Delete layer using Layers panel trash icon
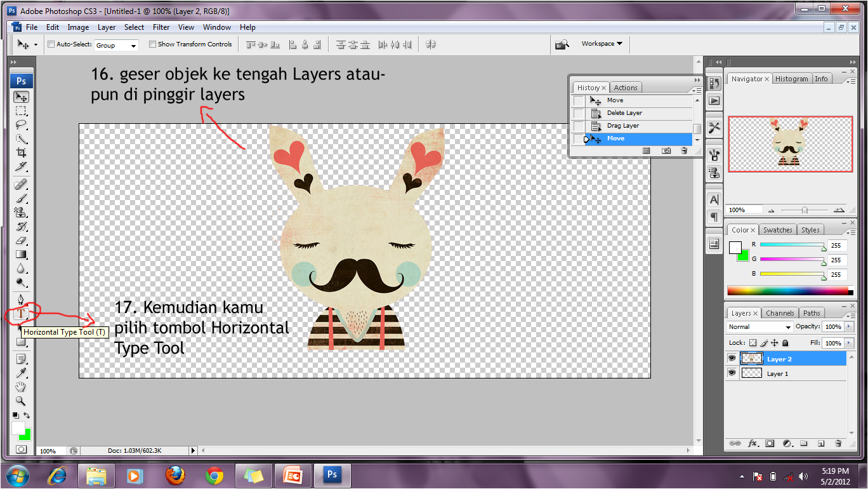The height and width of the screenshot is (489, 868). tap(838, 443)
